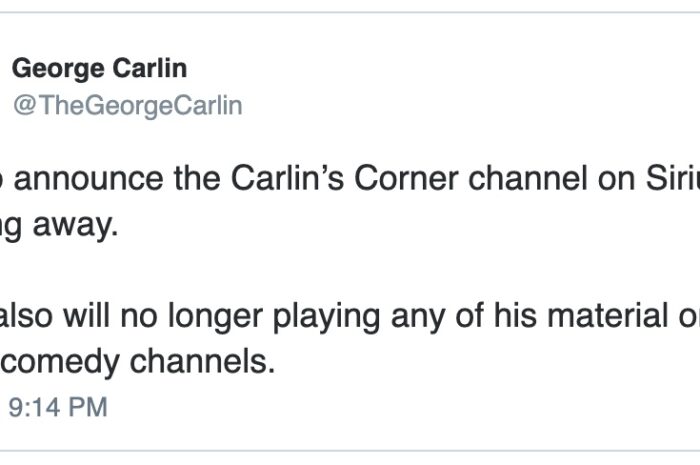Click the word "channel" after Corner
700x465 pixels.
(528, 179)
